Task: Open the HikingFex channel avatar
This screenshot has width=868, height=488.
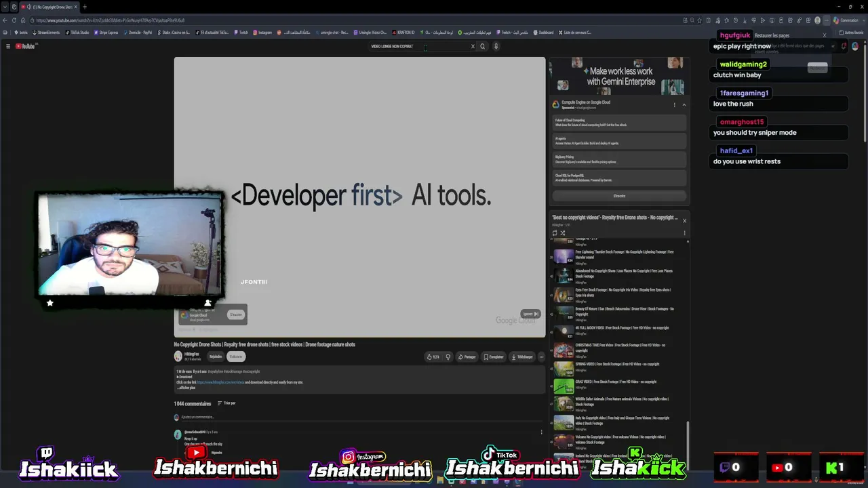Action: [x=178, y=356]
